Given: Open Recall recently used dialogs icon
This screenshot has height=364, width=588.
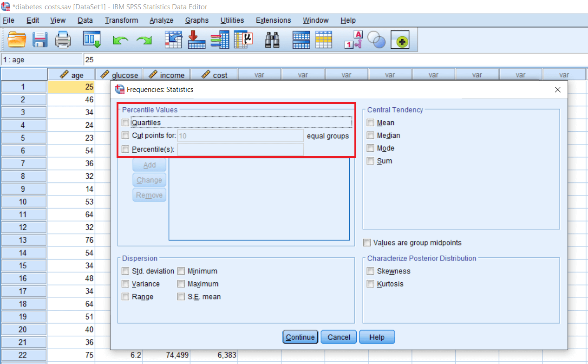Looking at the screenshot, I should (92, 40).
